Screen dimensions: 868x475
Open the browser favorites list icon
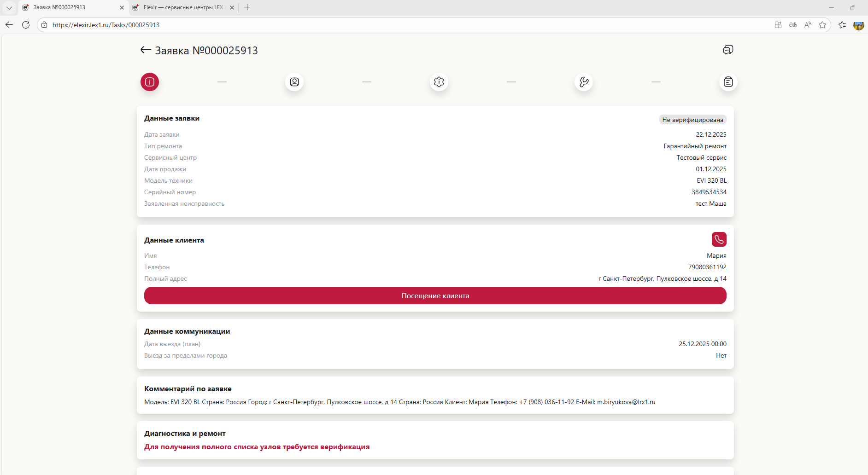tap(842, 25)
